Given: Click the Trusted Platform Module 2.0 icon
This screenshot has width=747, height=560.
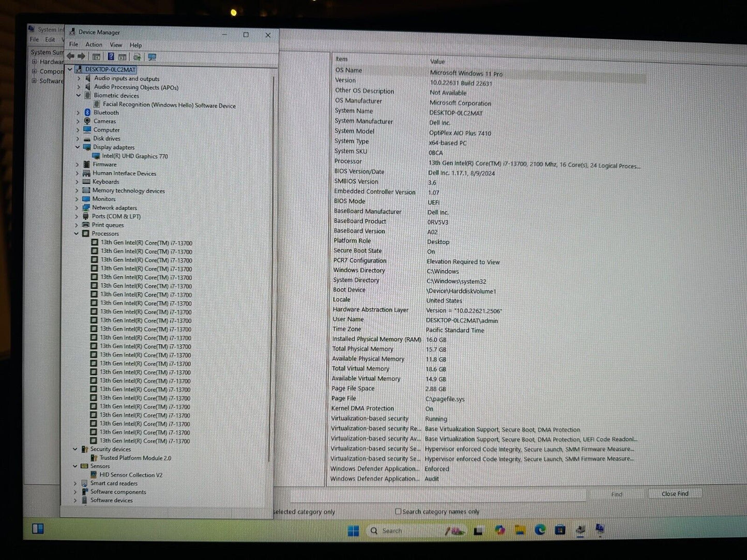Looking at the screenshot, I should (94, 458).
